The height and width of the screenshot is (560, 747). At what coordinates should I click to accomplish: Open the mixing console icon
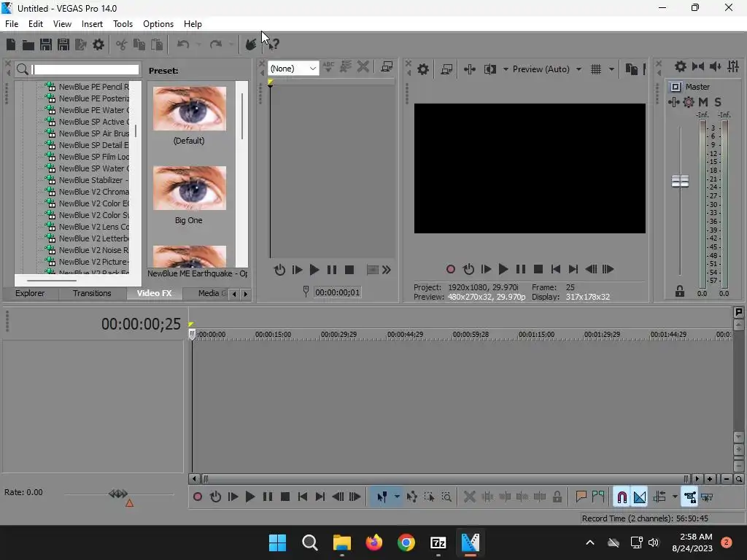733,66
